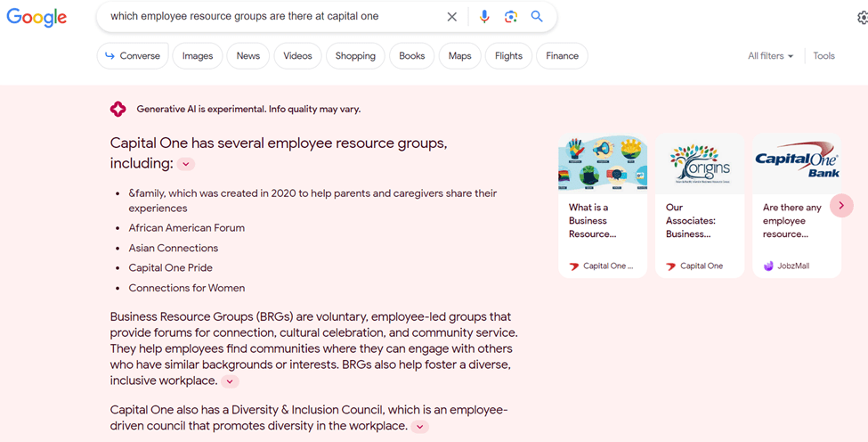
Task: Open Google Lens image search
Action: tap(510, 17)
